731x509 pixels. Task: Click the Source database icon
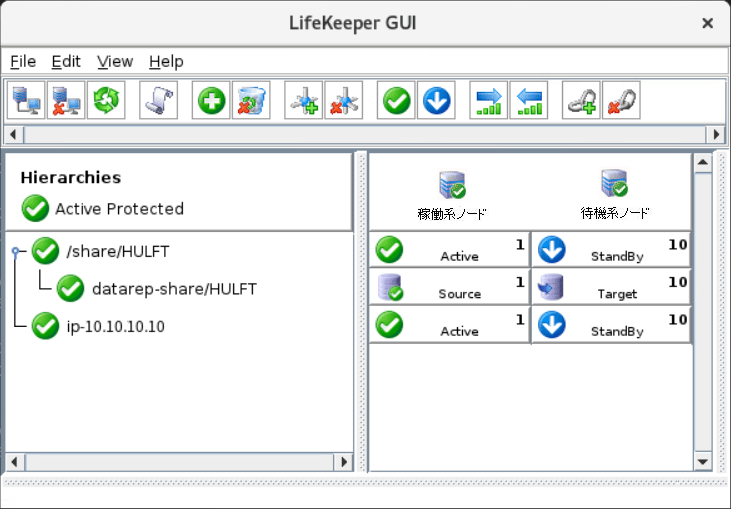click(390, 287)
